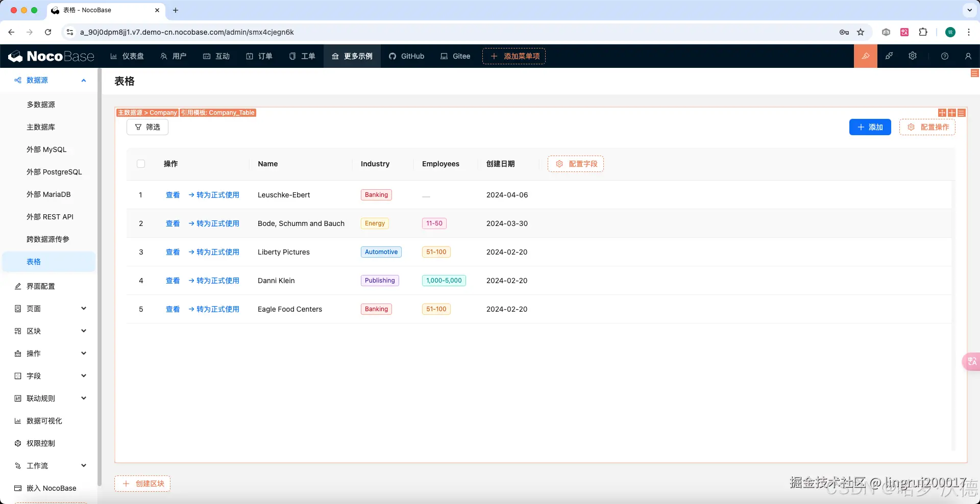This screenshot has width=980, height=504.
Task: Expand the 操作 sidebar group
Action: 84,354
